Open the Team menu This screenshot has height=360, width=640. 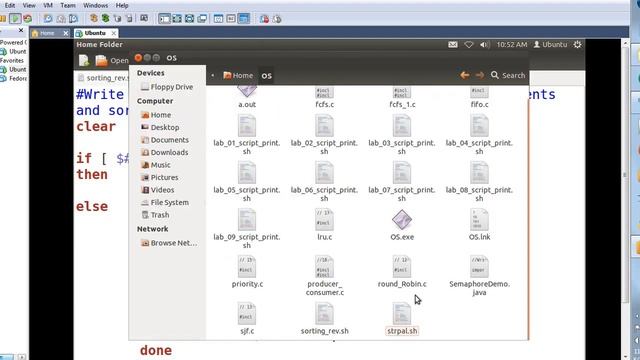(68, 5)
